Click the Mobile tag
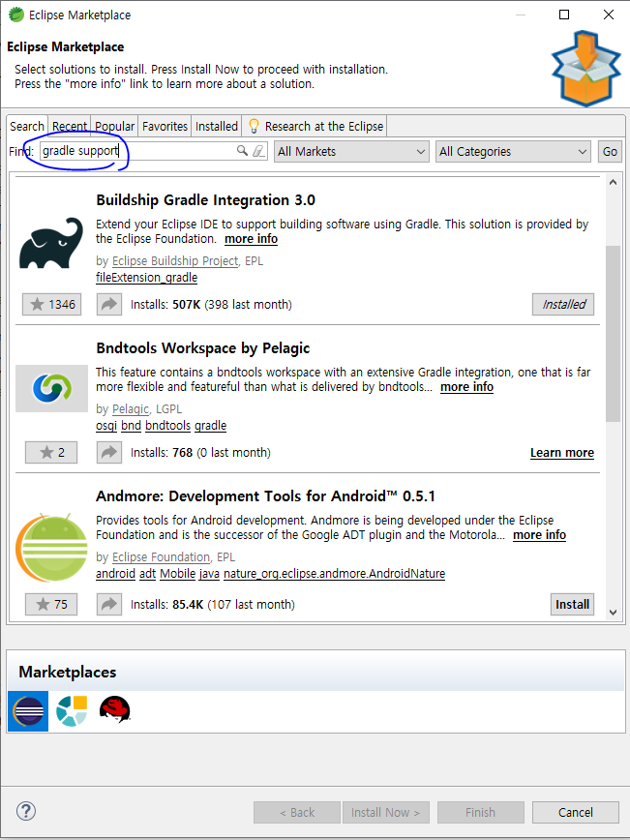This screenshot has height=840, width=630. point(177,574)
